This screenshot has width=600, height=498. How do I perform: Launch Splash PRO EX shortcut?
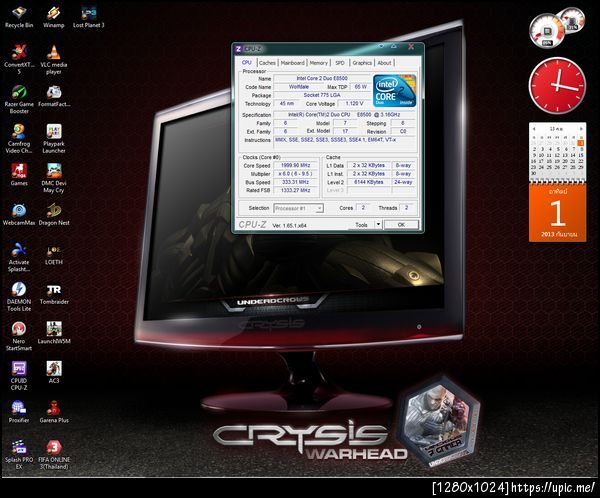tap(19, 454)
